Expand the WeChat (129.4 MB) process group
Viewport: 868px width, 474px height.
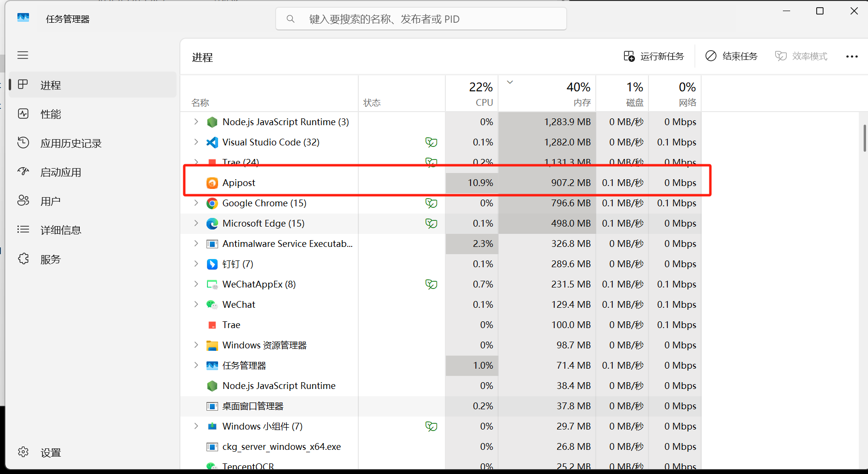point(196,304)
